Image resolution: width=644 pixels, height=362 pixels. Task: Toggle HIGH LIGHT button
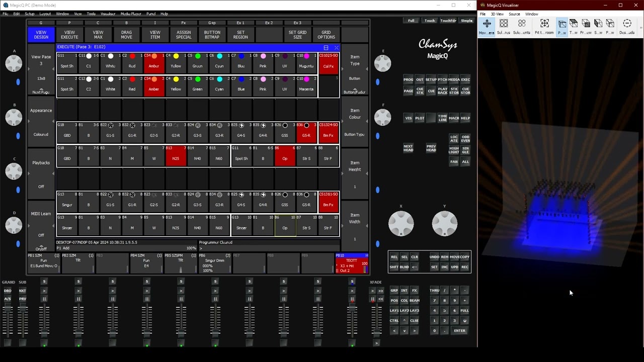click(x=454, y=150)
